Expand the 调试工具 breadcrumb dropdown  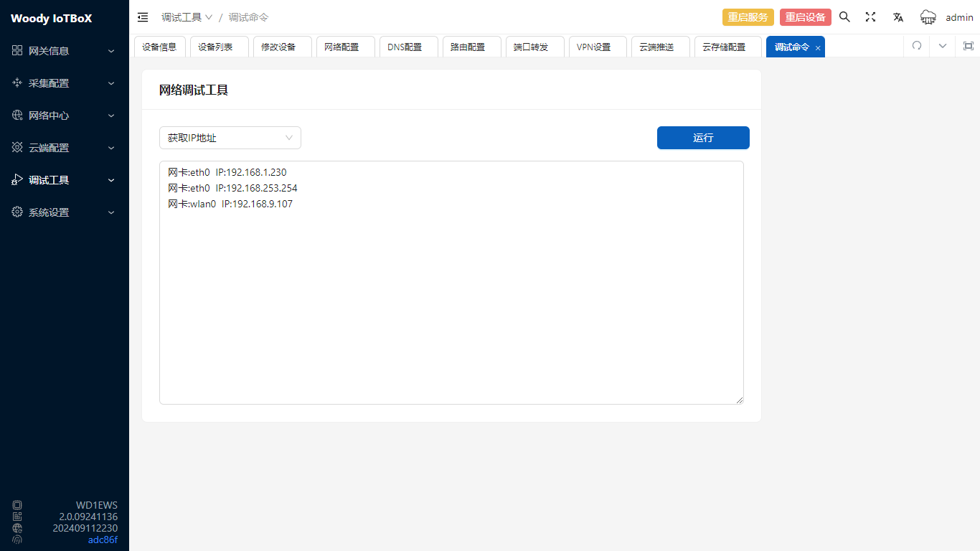[187, 17]
